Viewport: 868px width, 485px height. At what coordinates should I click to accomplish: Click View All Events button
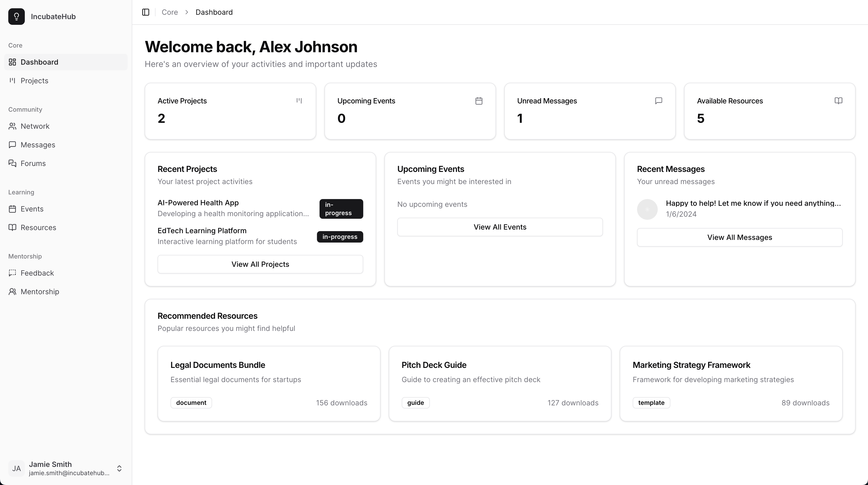(500, 227)
